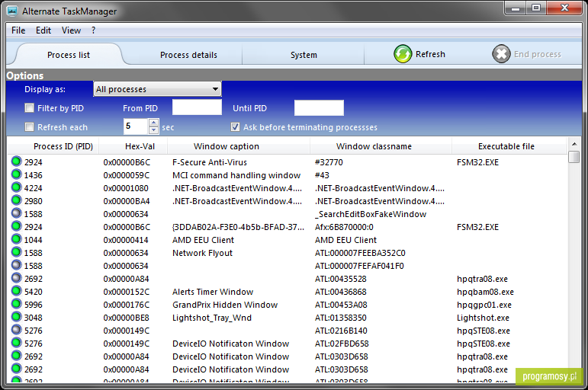The image size is (588, 390).
Task: Open the File menu
Action: (x=18, y=30)
